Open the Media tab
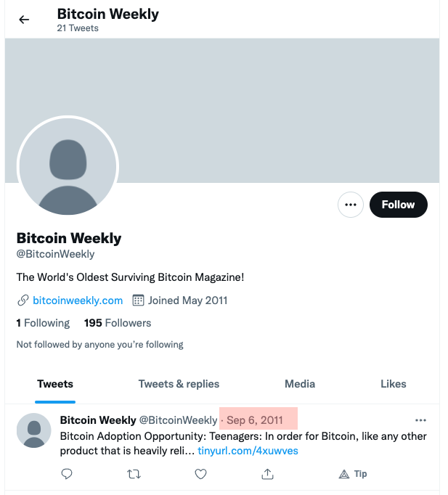This screenshot has width=448, height=495. point(300,384)
